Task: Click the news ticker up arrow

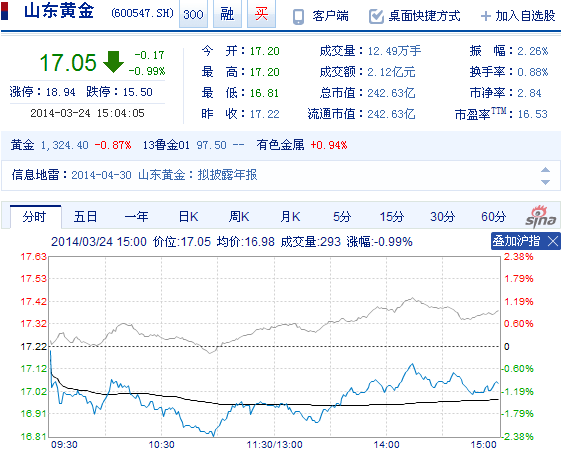Action: tap(545, 170)
